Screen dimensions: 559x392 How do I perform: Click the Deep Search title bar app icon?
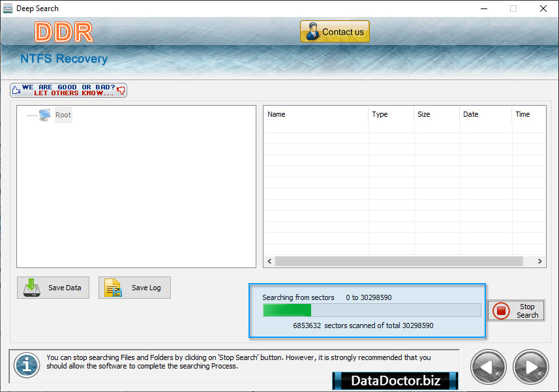pos(7,8)
